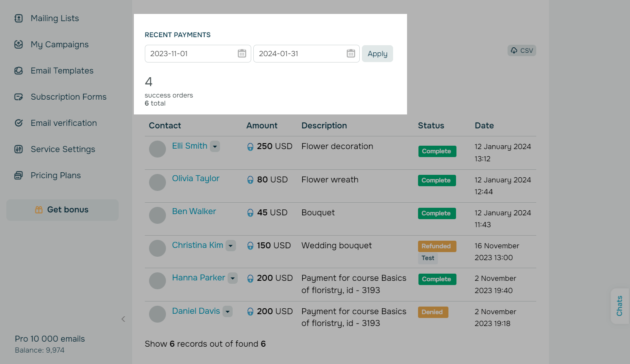Click the Mailing Lists sidebar icon

19,18
